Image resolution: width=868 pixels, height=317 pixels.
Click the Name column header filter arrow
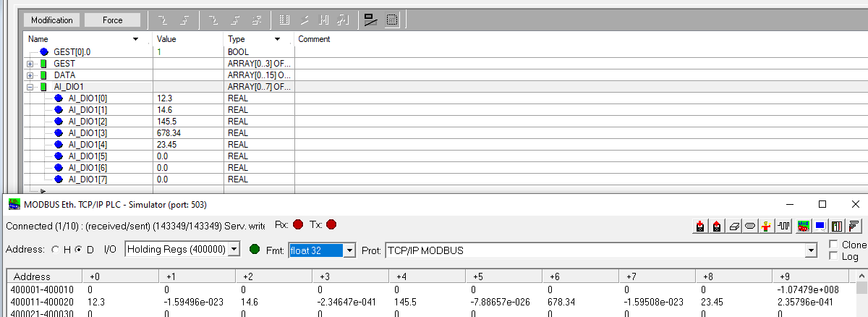[136, 39]
